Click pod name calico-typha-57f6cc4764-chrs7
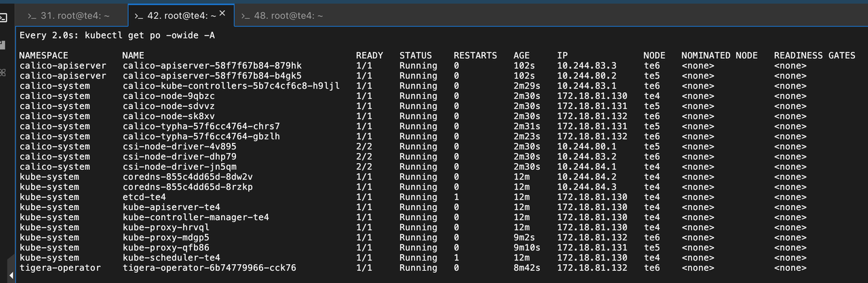Image resolution: width=868 pixels, height=283 pixels. coord(201,127)
